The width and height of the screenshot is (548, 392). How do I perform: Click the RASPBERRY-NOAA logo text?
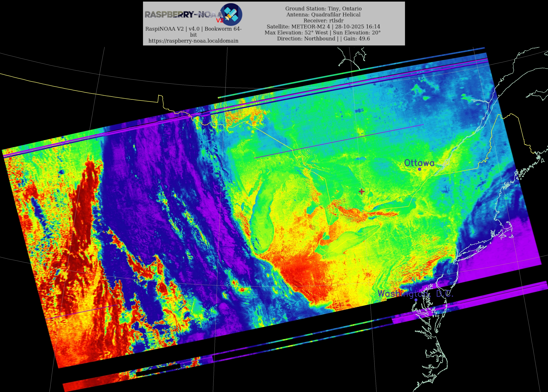pos(183,15)
